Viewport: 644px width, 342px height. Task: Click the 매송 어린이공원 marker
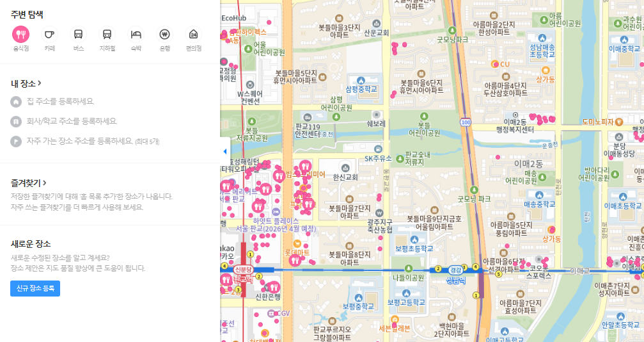click(542, 177)
